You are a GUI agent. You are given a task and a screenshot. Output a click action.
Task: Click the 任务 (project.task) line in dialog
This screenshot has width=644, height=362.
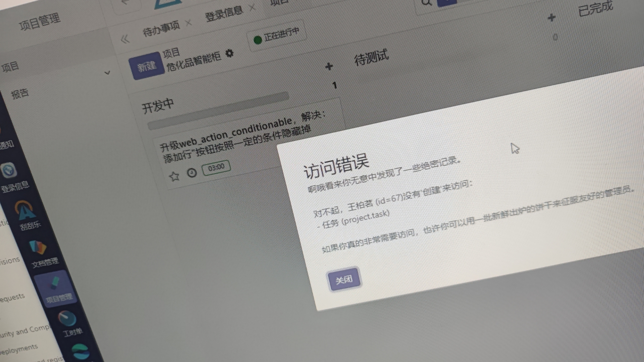coord(354,220)
